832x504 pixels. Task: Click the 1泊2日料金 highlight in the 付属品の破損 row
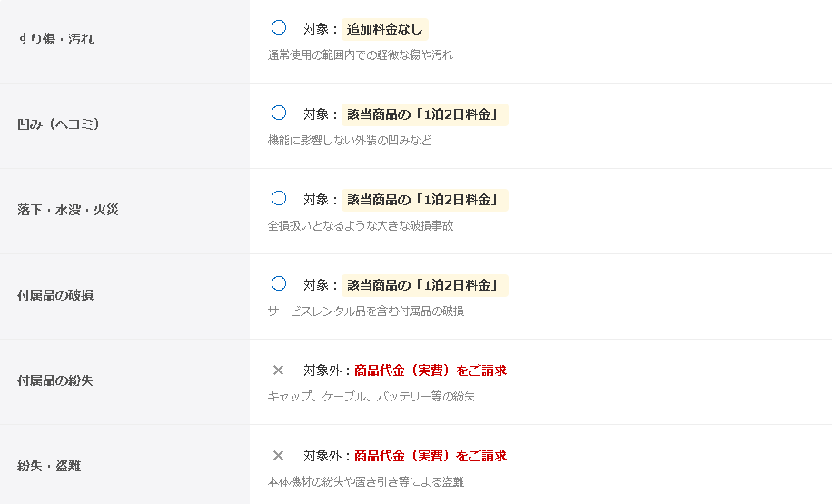coord(424,285)
